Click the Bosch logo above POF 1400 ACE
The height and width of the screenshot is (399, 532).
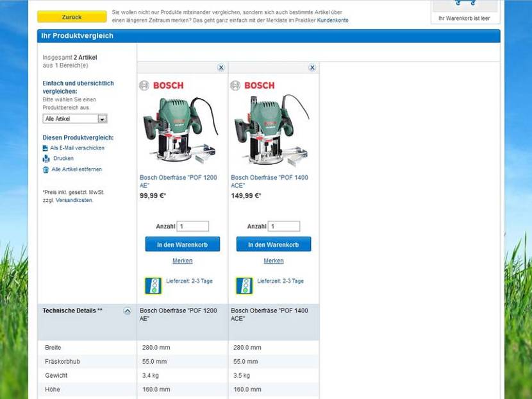(x=253, y=85)
